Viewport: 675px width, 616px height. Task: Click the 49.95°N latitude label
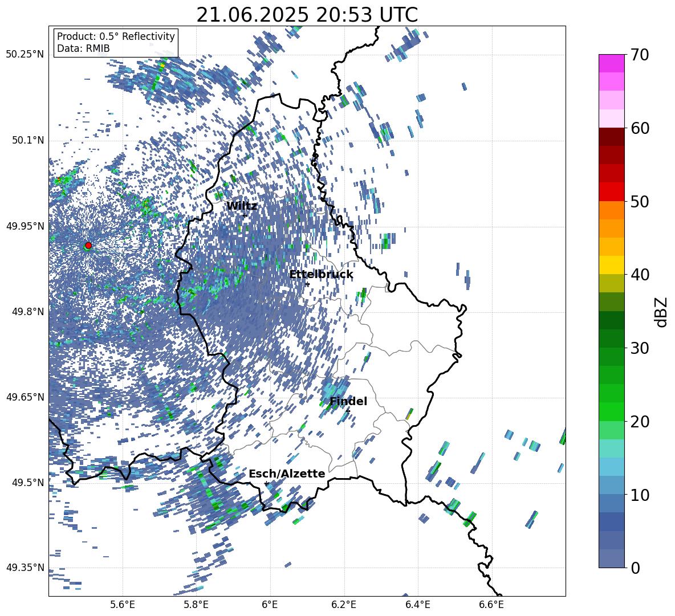point(26,226)
